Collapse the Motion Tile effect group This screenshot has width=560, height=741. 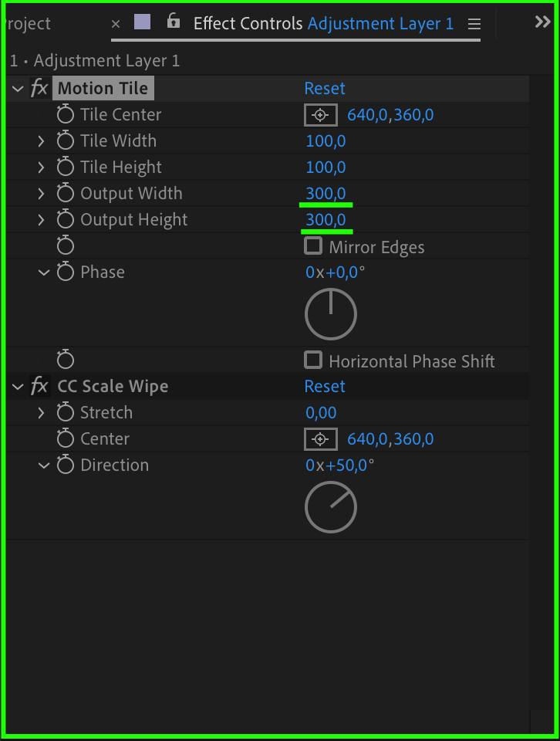[x=18, y=89]
